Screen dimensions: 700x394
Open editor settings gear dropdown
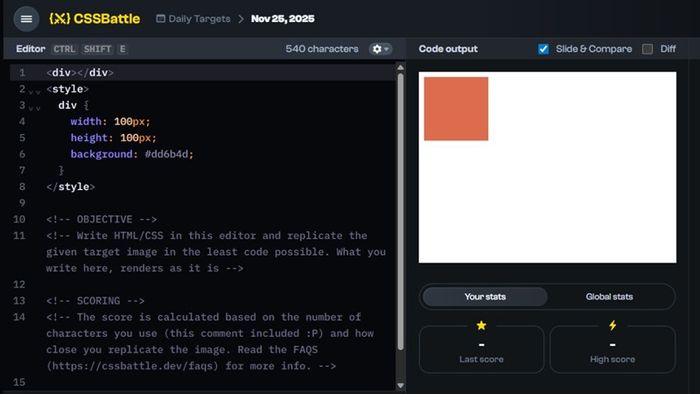tap(380, 49)
